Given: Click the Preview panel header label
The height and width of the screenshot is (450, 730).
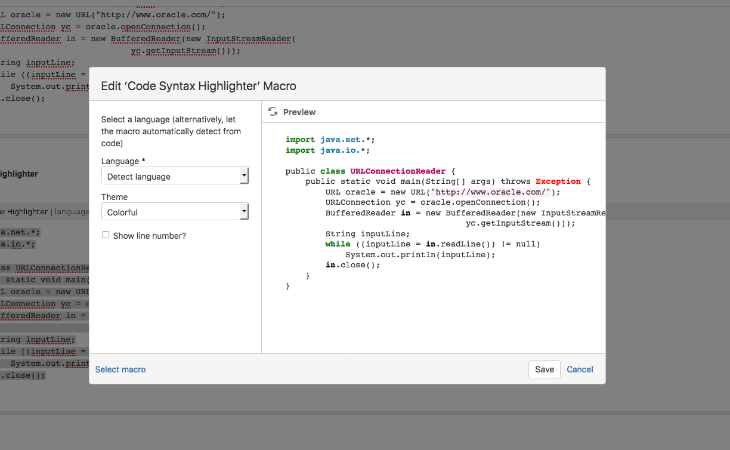Looking at the screenshot, I should 299,112.
